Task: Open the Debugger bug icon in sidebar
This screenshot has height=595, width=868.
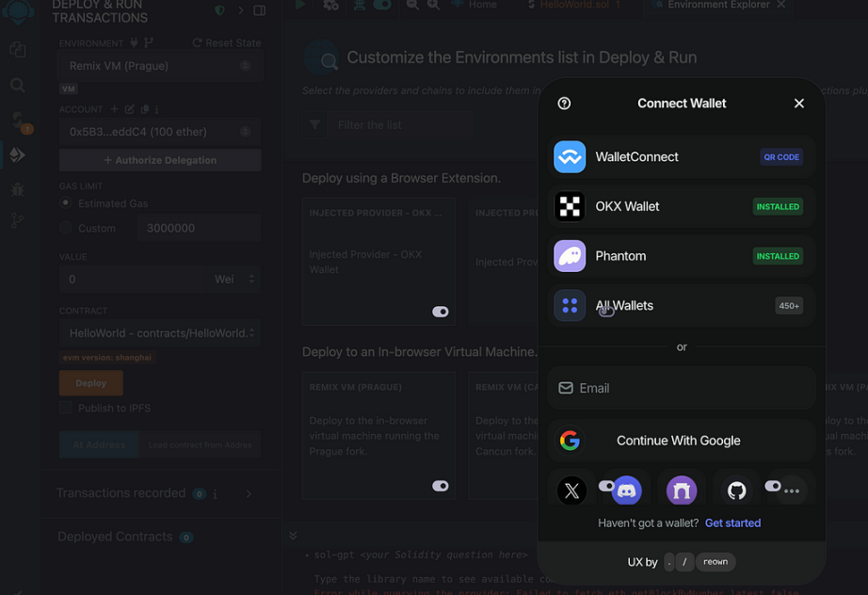Action: [18, 190]
